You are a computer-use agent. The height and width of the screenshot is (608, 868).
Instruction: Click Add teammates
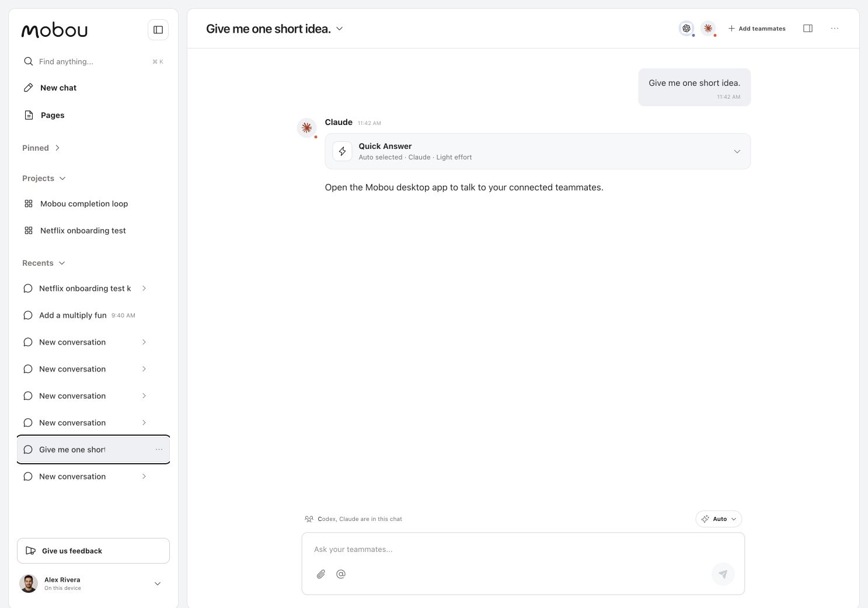(757, 28)
